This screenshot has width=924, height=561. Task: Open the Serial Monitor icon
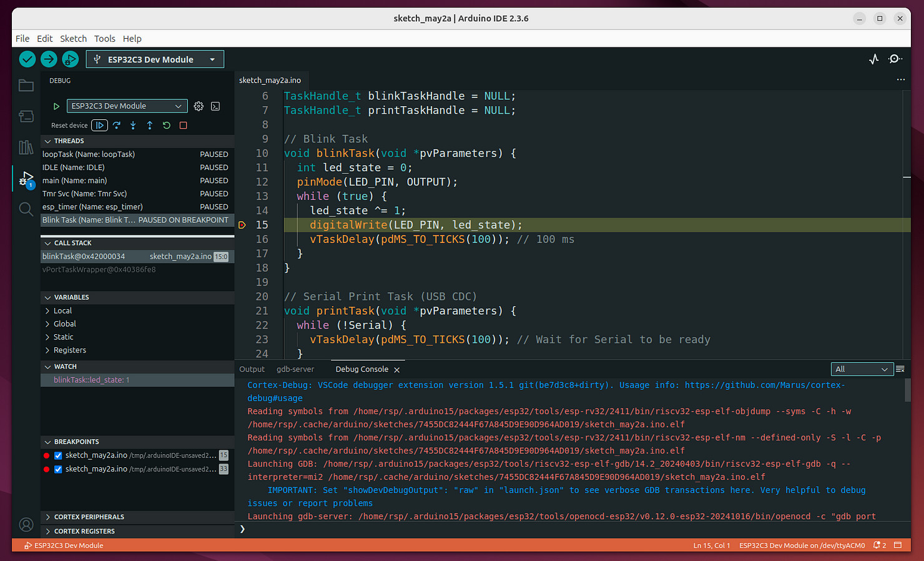895,59
